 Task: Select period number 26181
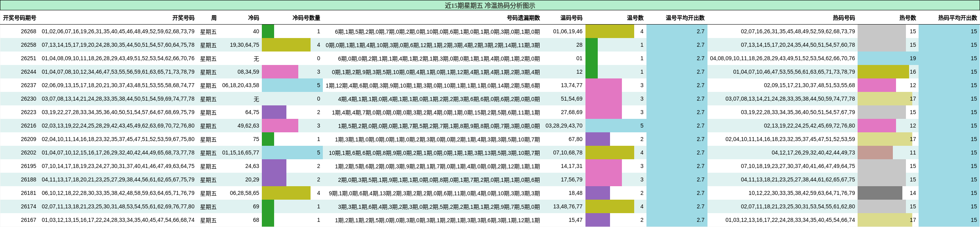click(x=29, y=193)
